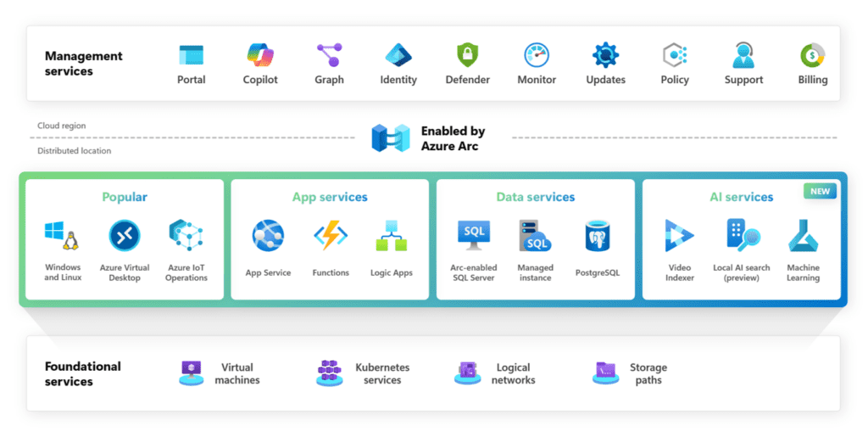Screen dimensions: 868x437
Task: Open the Azure Virtual Desktop icon
Action: click(125, 236)
